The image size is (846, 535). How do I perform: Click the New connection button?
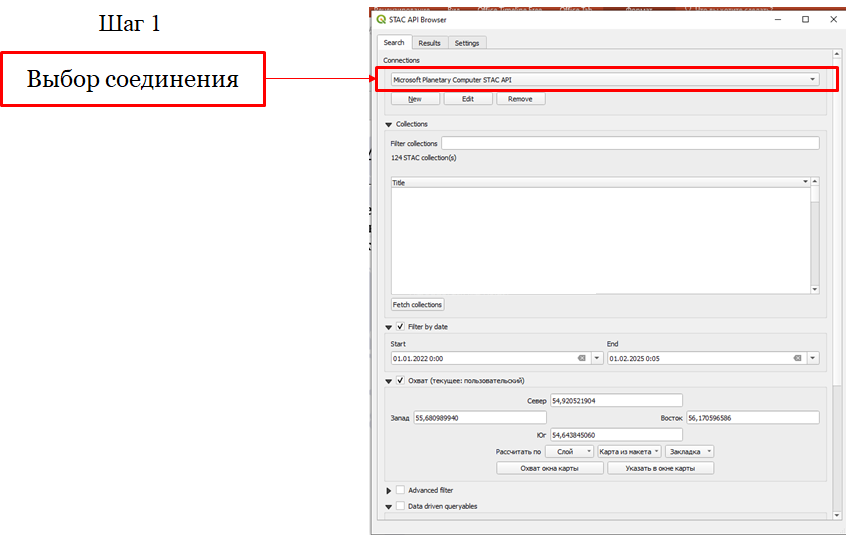coord(415,99)
